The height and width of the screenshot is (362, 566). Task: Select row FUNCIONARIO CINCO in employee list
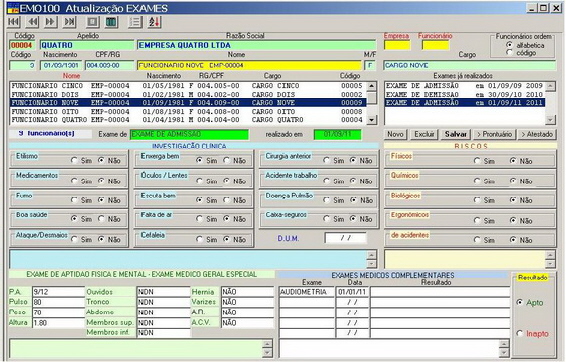pyautogui.click(x=187, y=86)
